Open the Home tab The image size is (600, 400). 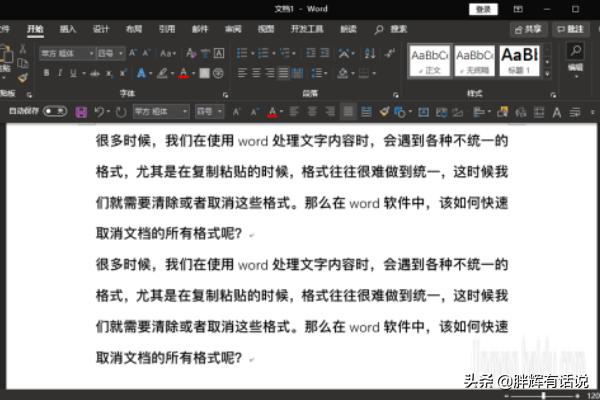(35, 29)
